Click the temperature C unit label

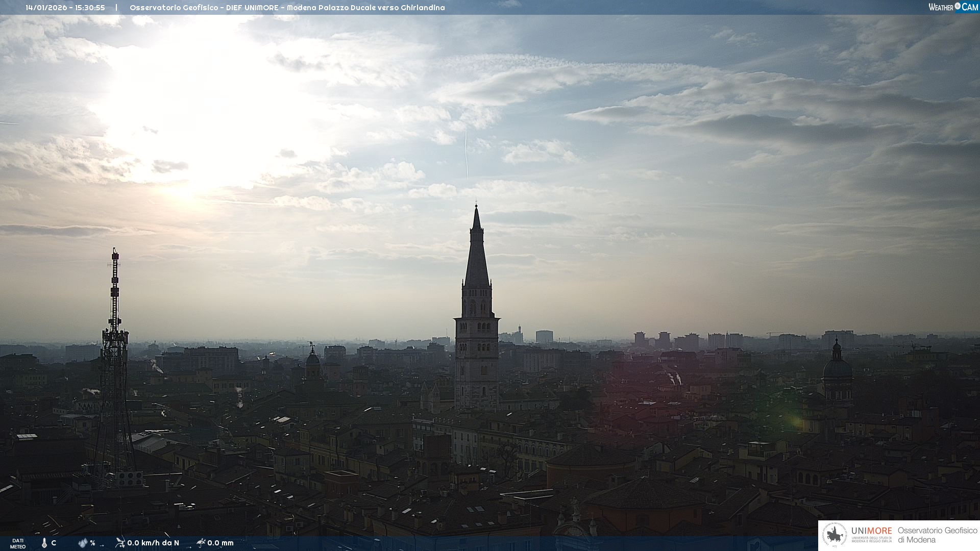54,543
